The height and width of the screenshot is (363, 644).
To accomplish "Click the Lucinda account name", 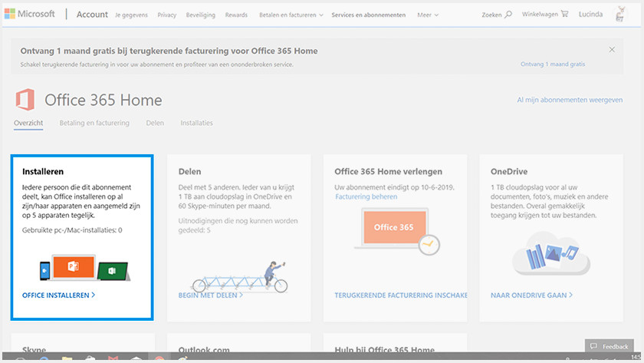I will (590, 14).
